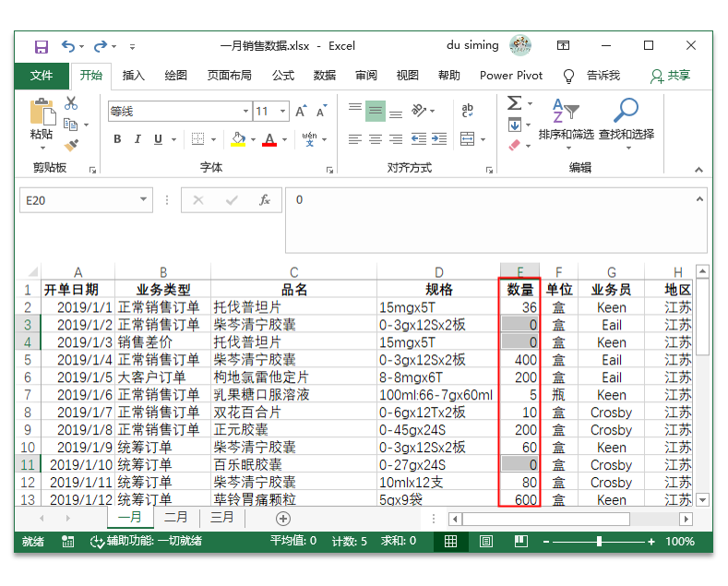
Task: Toggle wrap text
Action: tap(467, 111)
